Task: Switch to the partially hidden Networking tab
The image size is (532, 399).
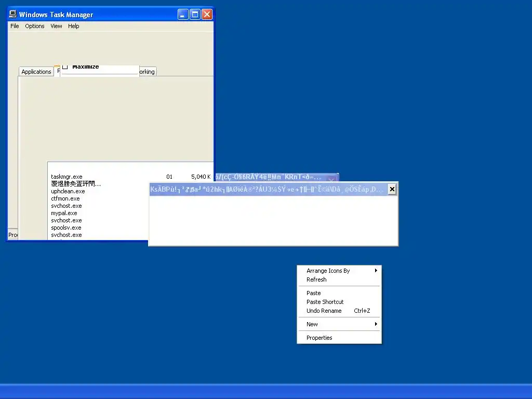Action: click(148, 72)
